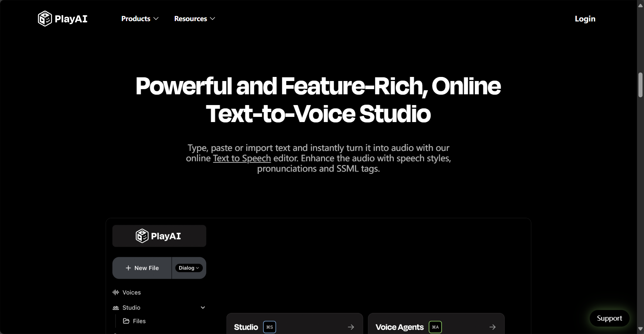
Task: Click the Login link
Action: (x=585, y=18)
